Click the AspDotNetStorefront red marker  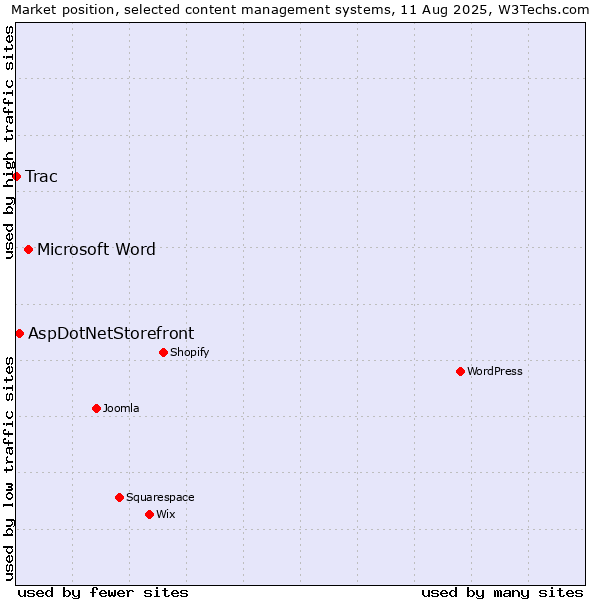click(20, 334)
